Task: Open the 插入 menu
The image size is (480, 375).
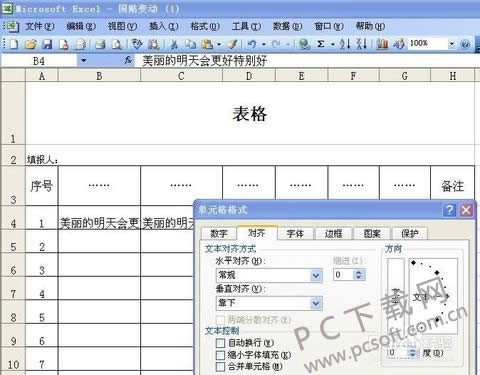Action: click(164, 26)
